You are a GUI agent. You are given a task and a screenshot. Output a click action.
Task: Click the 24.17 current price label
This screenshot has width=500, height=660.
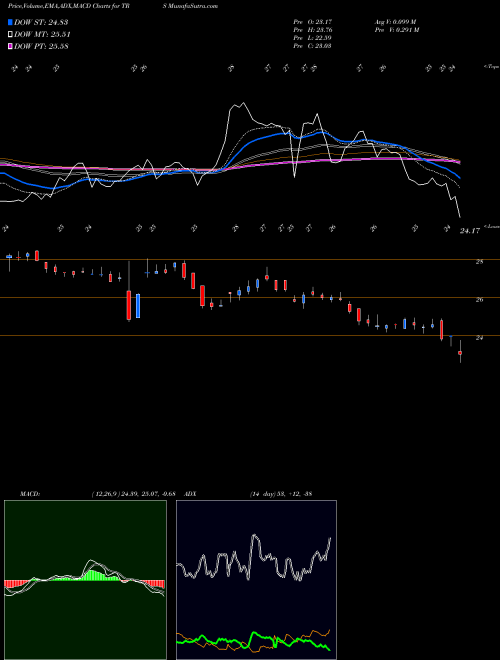470,231
